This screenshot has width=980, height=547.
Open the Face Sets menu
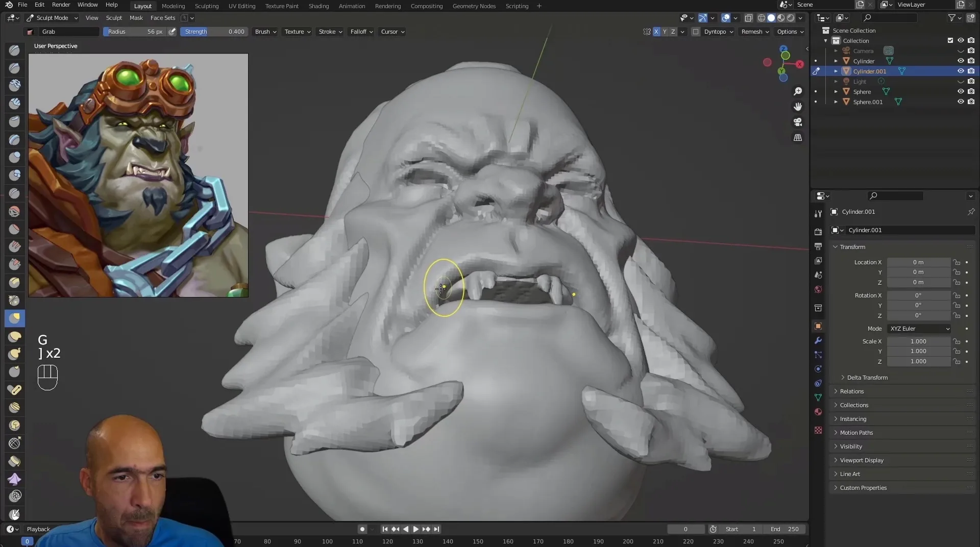[x=163, y=18]
